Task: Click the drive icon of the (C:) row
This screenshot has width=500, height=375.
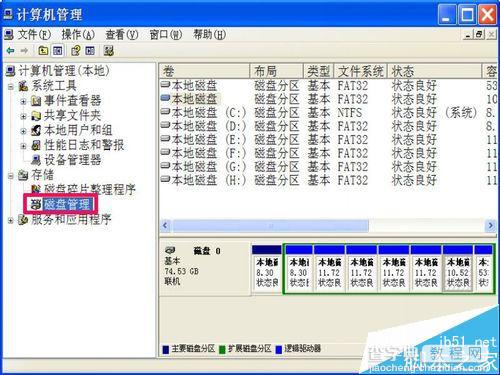Action: click(165, 112)
